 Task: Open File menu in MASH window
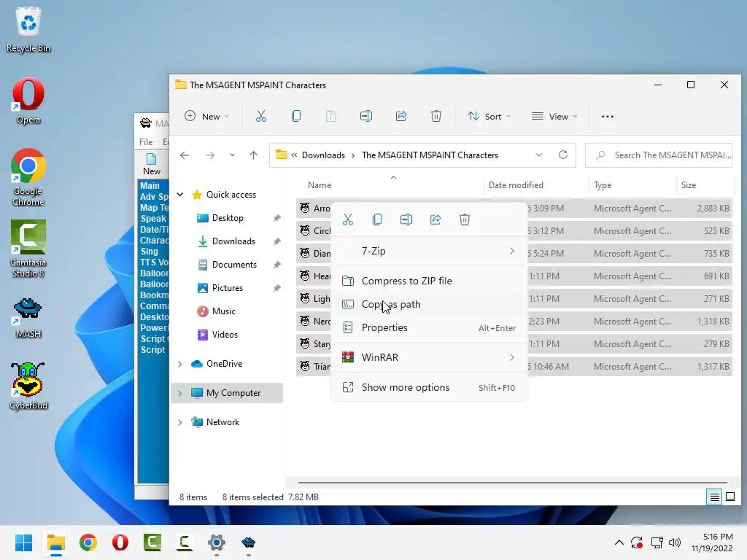[146, 142]
